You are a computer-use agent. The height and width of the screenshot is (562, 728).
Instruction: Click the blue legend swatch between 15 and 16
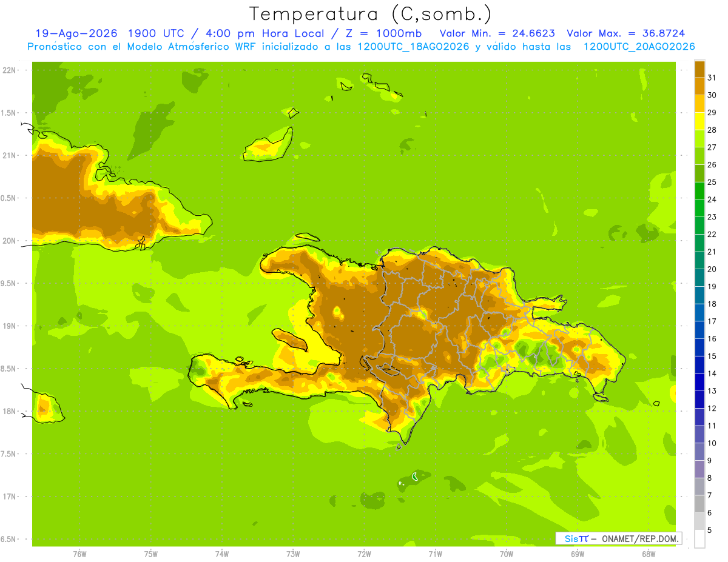coord(699,347)
